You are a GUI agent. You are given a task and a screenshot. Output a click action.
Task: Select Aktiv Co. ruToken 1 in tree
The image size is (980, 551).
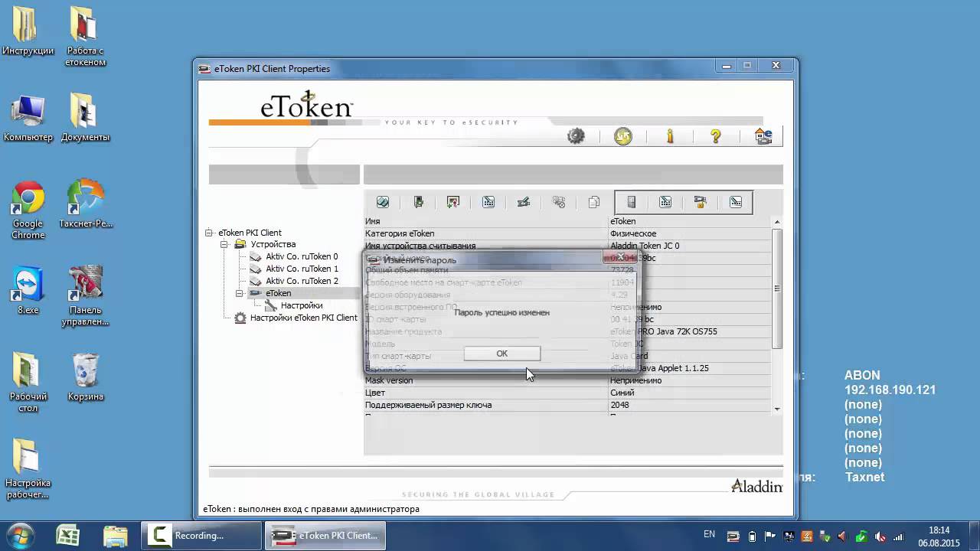[302, 269]
